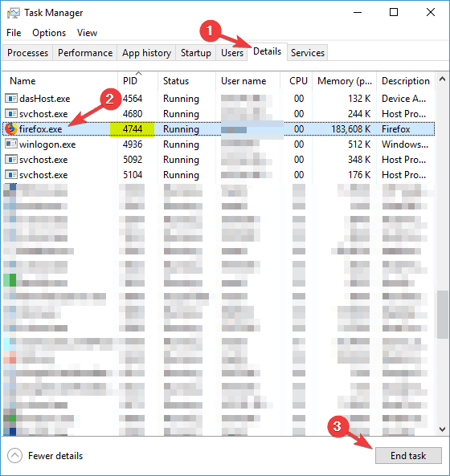Image resolution: width=450 pixels, height=476 pixels.
Task: Select the winlogon.exe process name
Action: 47,144
